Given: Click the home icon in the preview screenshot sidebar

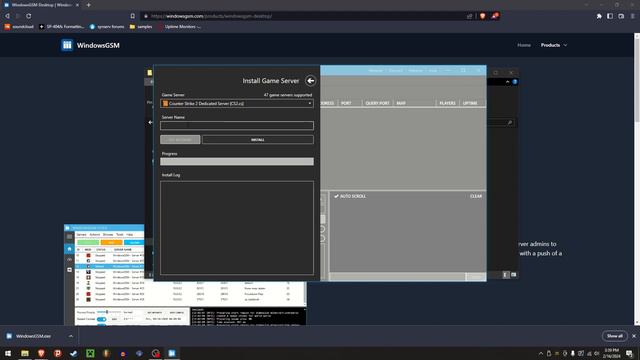Looking at the screenshot, I should [x=69, y=249].
